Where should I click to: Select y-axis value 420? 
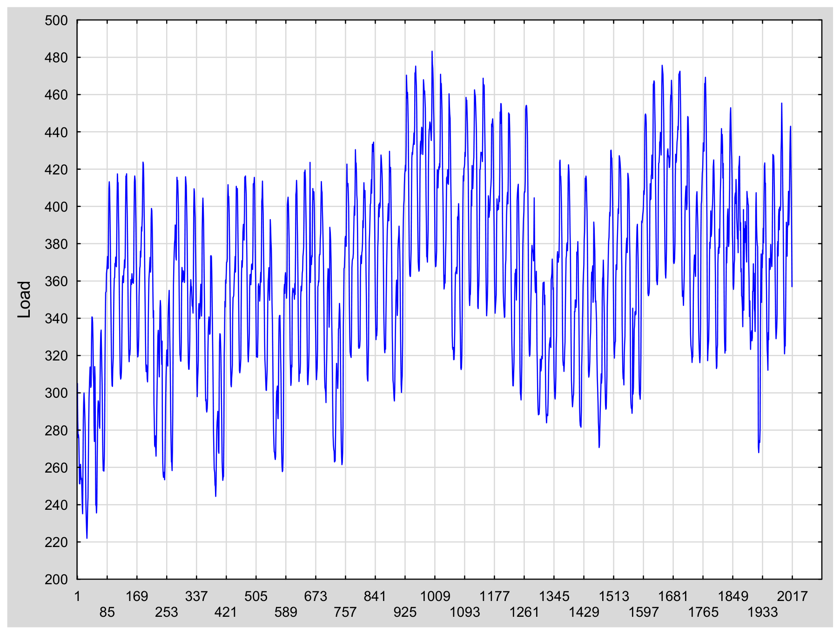pos(56,170)
